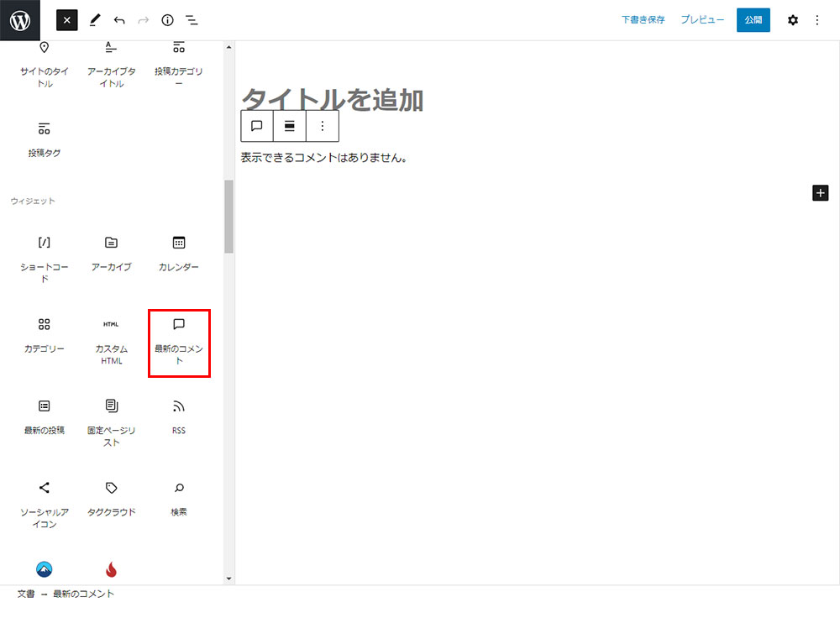Open the Tools pencil menu
The height and width of the screenshot is (623, 840).
click(94, 20)
